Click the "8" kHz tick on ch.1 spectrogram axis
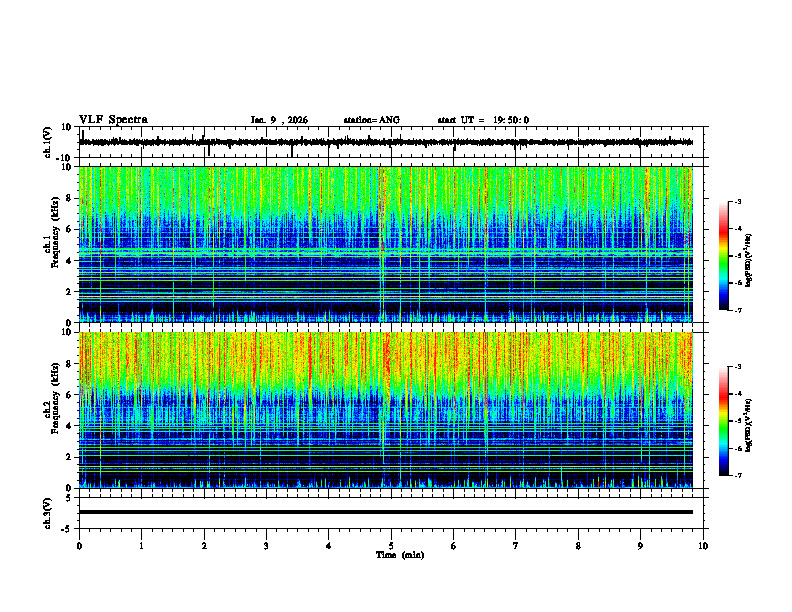This screenshot has height=612, width=792. point(69,198)
